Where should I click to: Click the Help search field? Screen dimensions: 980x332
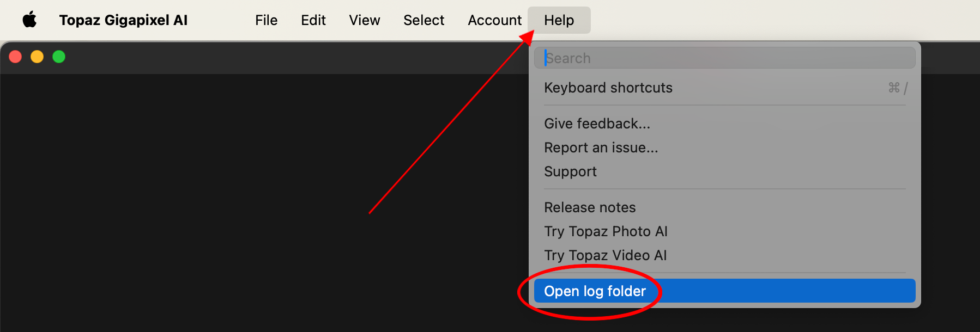pyautogui.click(x=725, y=58)
